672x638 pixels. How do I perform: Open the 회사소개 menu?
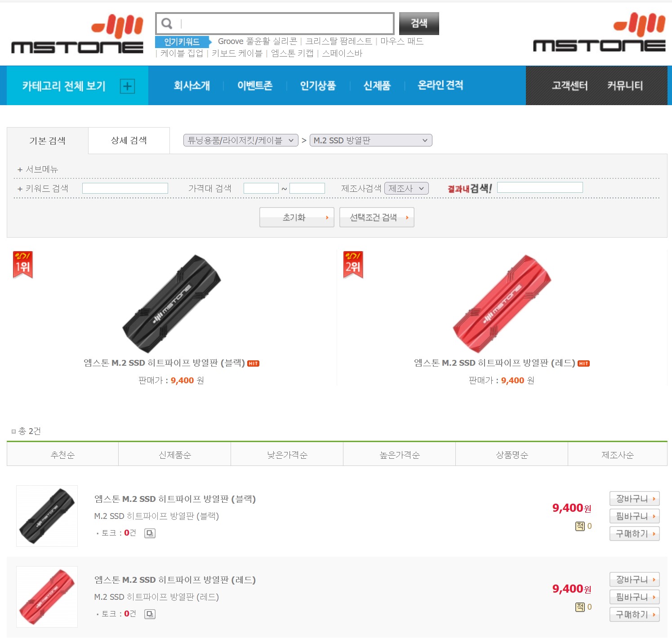tap(192, 85)
